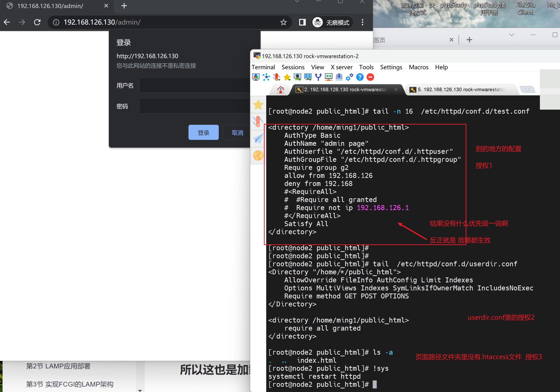
Task: Click the blue Help question icon
Action: click(x=360, y=77)
